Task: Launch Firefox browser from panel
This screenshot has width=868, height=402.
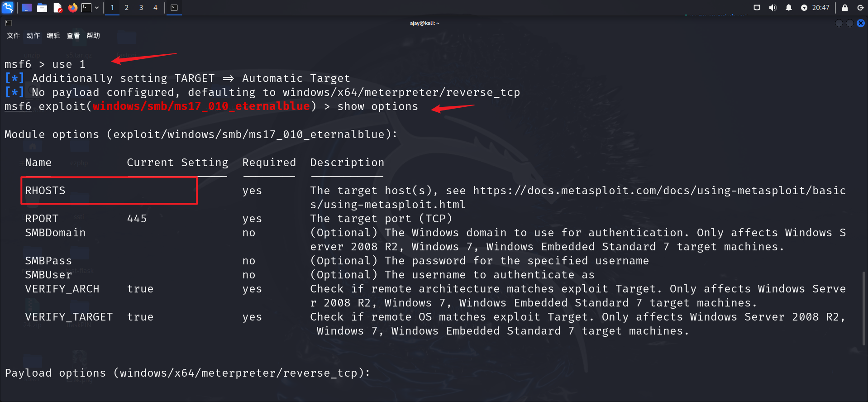Action: [72, 8]
